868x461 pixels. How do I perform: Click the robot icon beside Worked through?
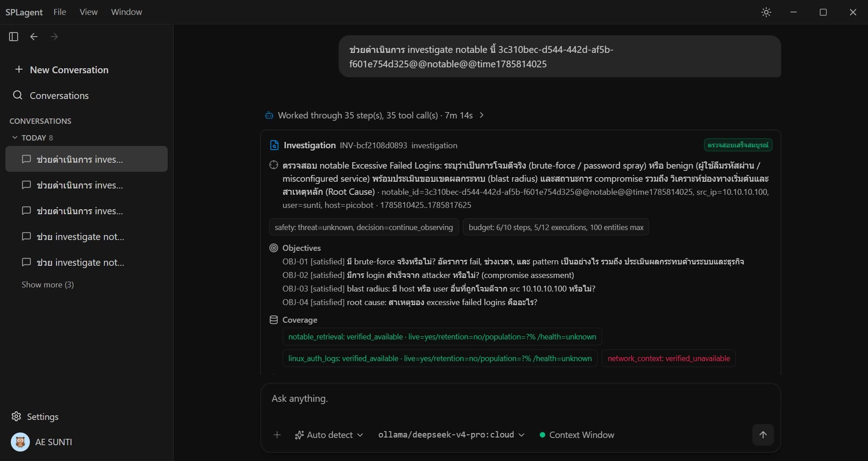point(269,115)
